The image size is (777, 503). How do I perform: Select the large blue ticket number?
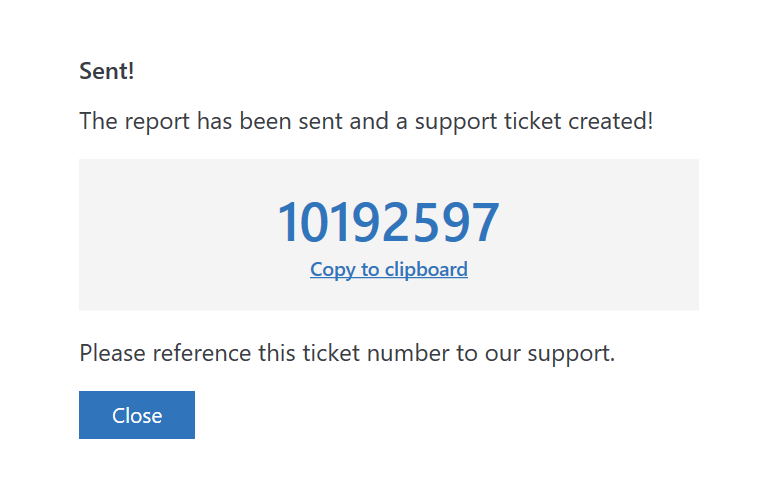388,222
